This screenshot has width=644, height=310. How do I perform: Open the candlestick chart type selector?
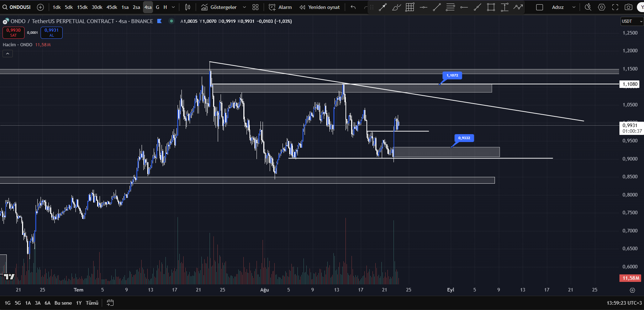[188, 7]
